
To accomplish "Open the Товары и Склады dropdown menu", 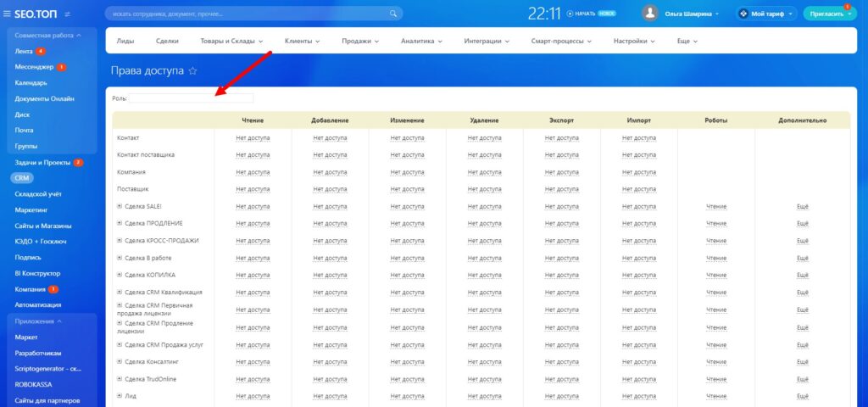I will coord(231,41).
